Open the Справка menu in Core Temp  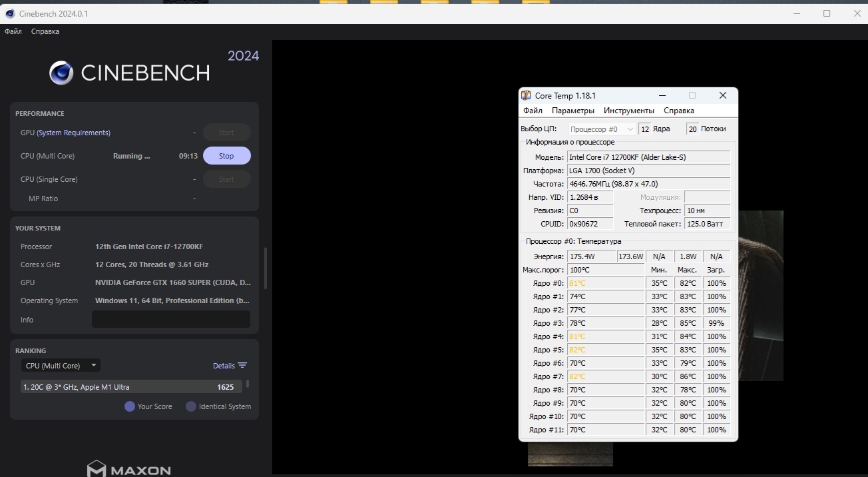click(679, 111)
